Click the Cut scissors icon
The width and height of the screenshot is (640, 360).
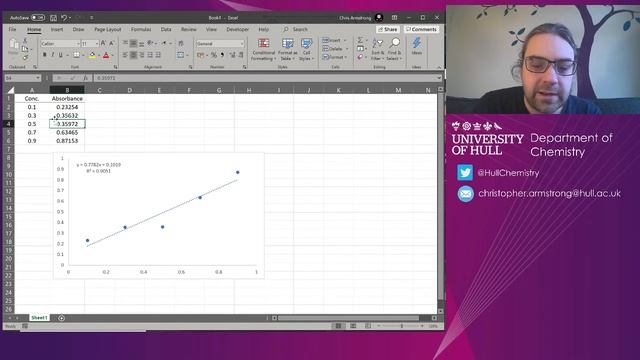tap(25, 41)
